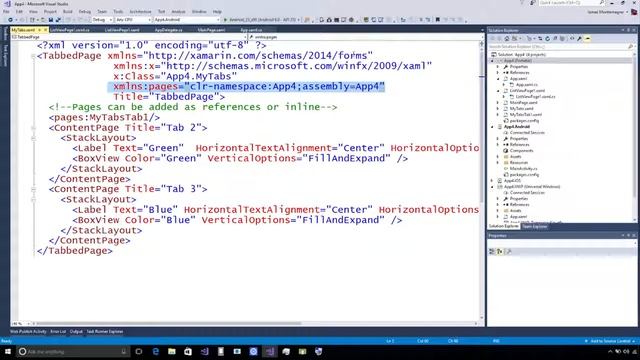The image size is (640, 360).
Task: Switch to the MainPage.xaml editor tab
Action: click(x=211, y=30)
